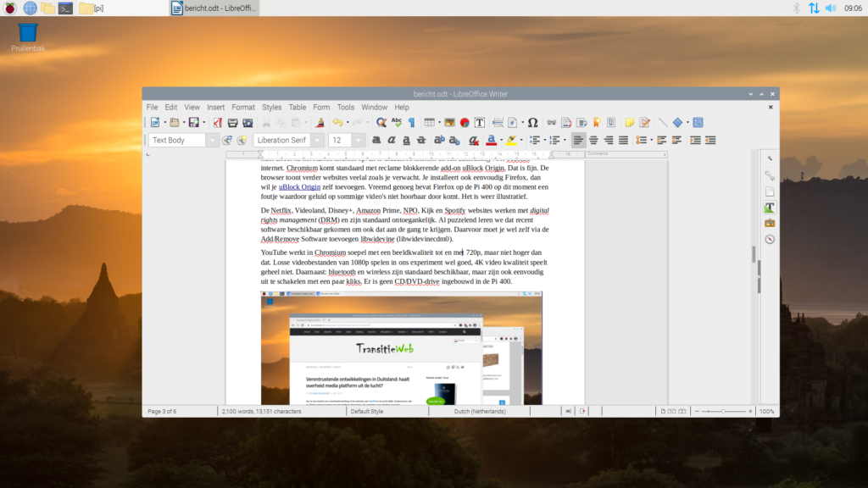Viewport: 868px width, 488px height.
Task: Toggle strikethrough formatting
Action: (421, 140)
